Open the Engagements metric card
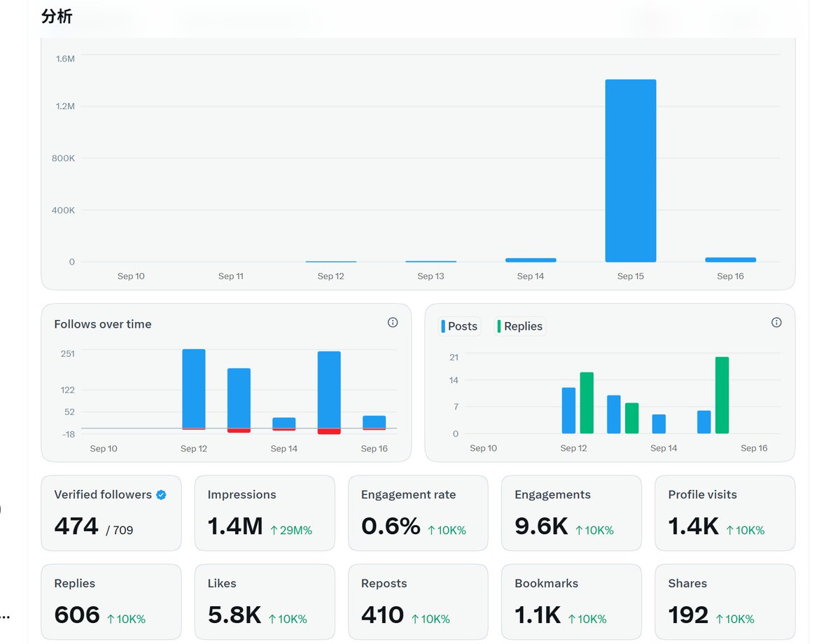 (x=571, y=513)
